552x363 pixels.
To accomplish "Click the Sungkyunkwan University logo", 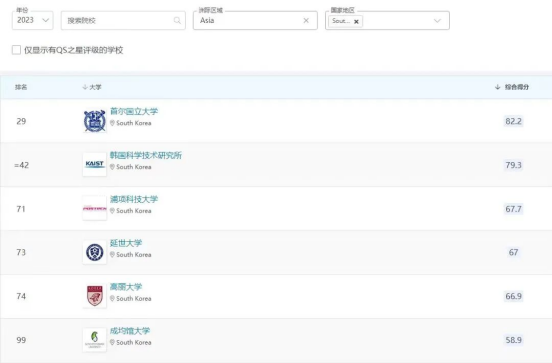I will coord(95,340).
